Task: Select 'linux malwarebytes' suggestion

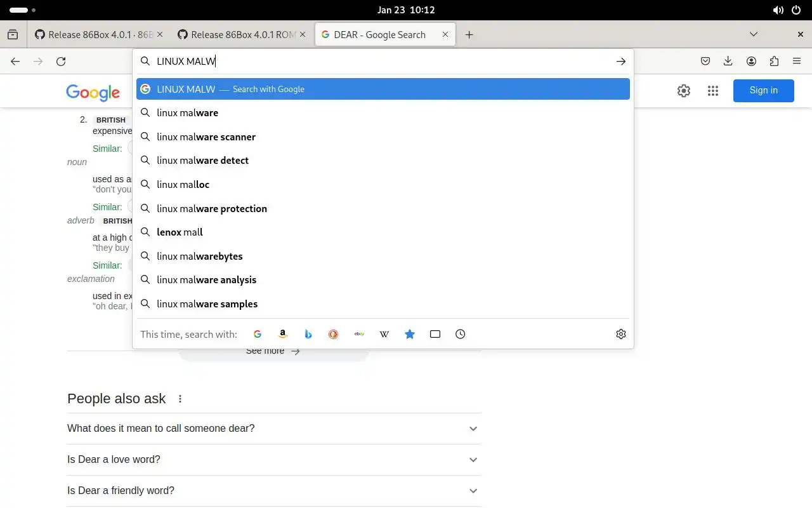Action: click(383, 257)
